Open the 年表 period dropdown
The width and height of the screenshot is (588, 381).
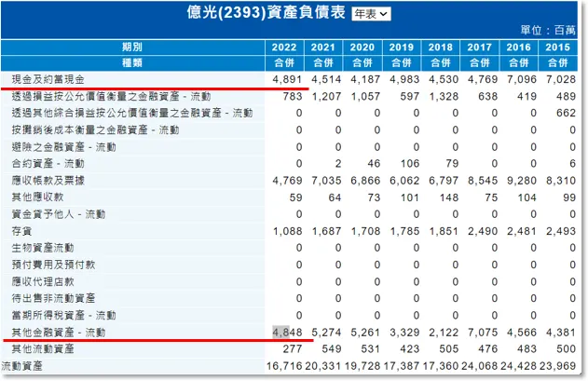point(371,14)
